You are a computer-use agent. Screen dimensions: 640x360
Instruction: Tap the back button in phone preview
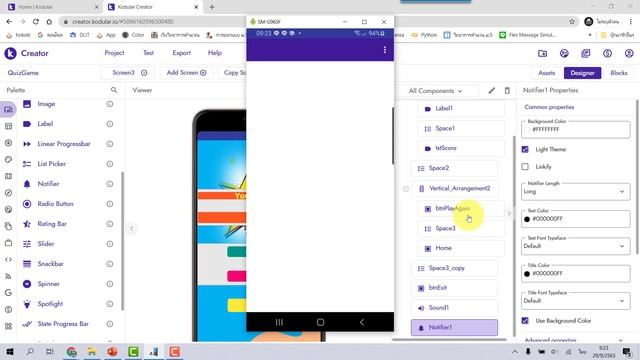pos(362,322)
